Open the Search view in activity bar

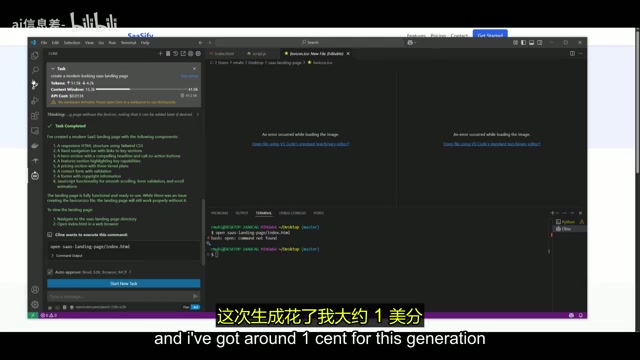coord(35,70)
